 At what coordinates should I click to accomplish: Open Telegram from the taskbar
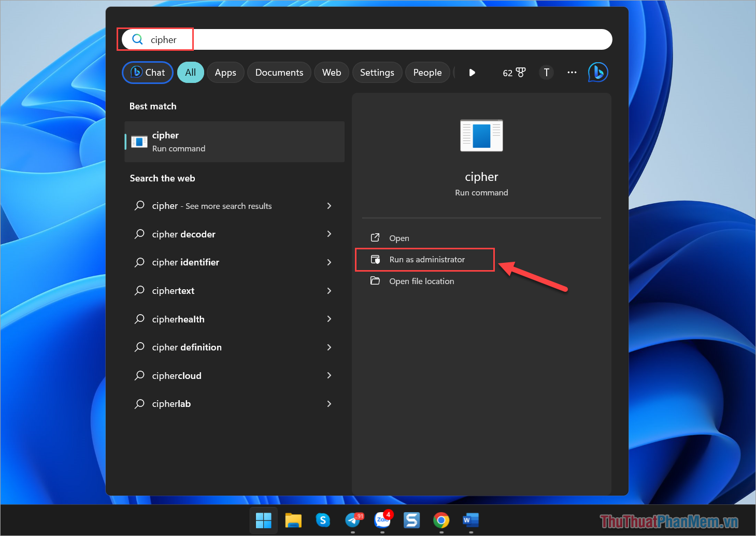353,521
